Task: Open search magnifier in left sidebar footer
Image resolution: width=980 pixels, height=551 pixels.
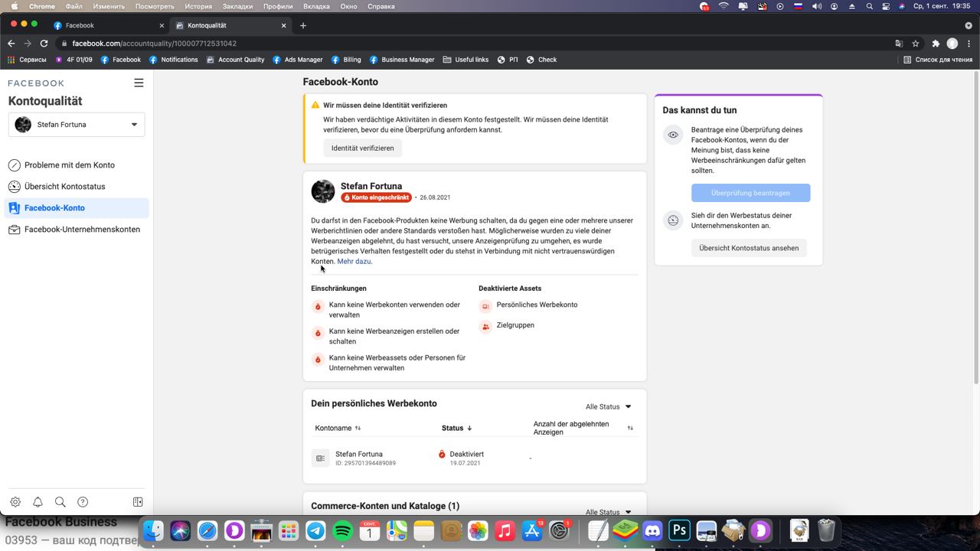Action: click(x=60, y=502)
